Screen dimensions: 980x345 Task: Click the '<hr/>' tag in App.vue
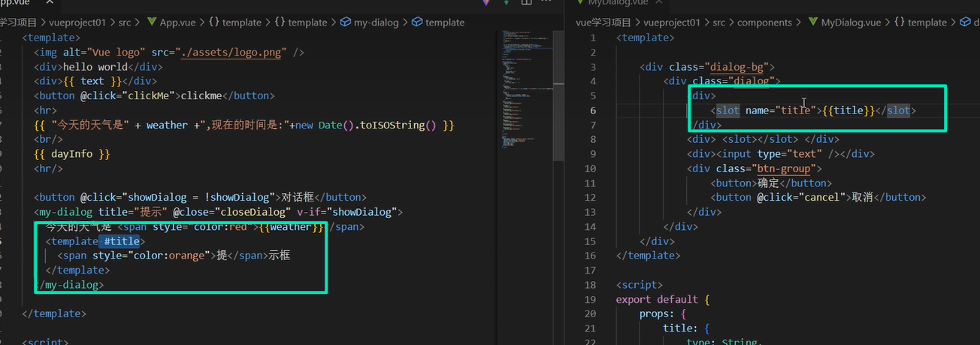click(x=48, y=168)
